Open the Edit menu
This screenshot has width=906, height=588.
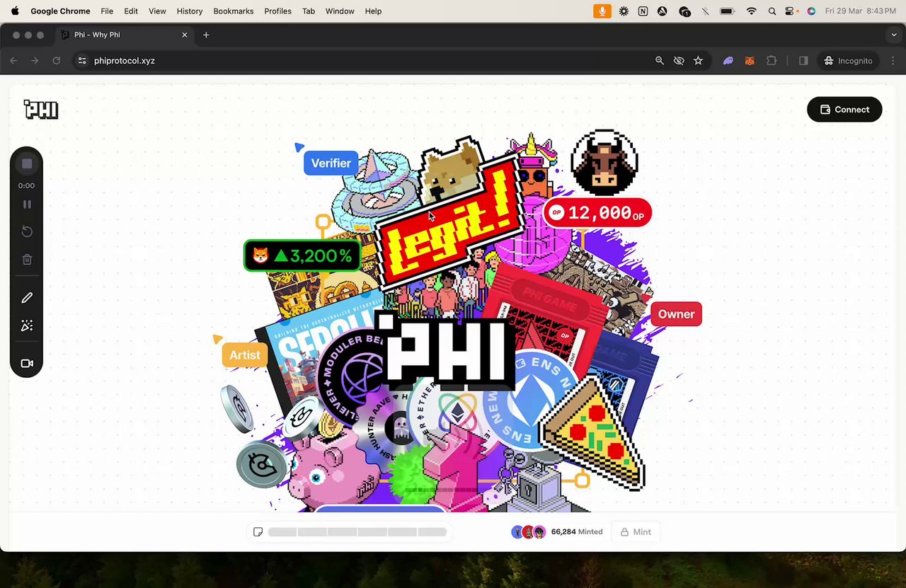tap(131, 11)
